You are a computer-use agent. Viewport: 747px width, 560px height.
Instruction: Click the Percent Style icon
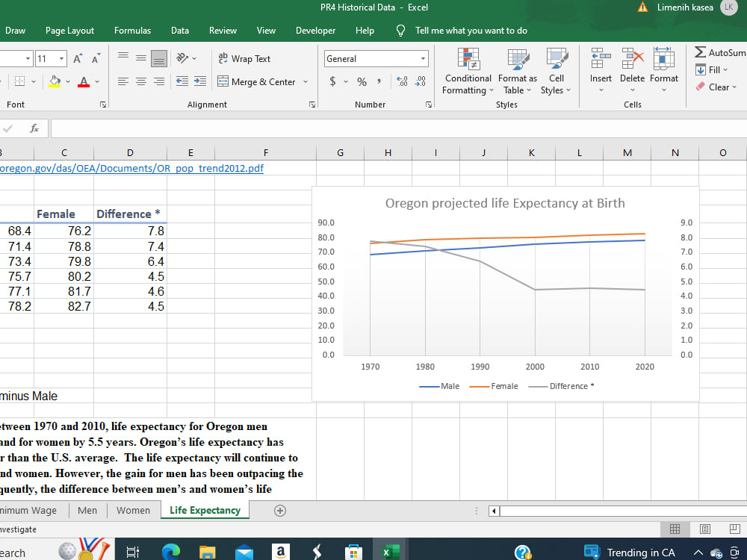362,81
